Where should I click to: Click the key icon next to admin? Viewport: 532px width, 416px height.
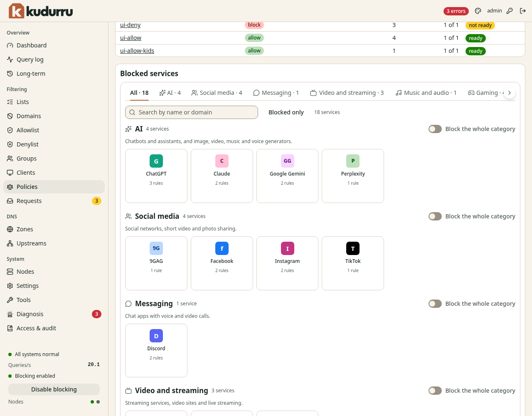coord(510,11)
